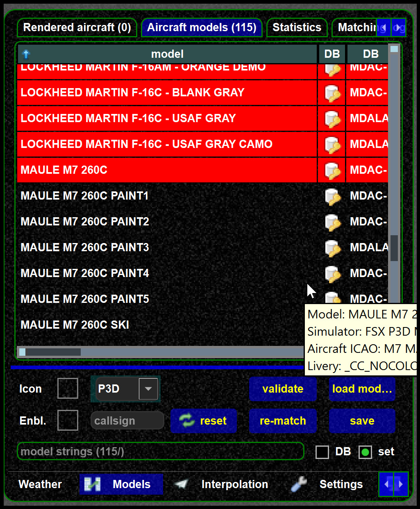Click the re-match button
The height and width of the screenshot is (509, 420).
(x=283, y=421)
